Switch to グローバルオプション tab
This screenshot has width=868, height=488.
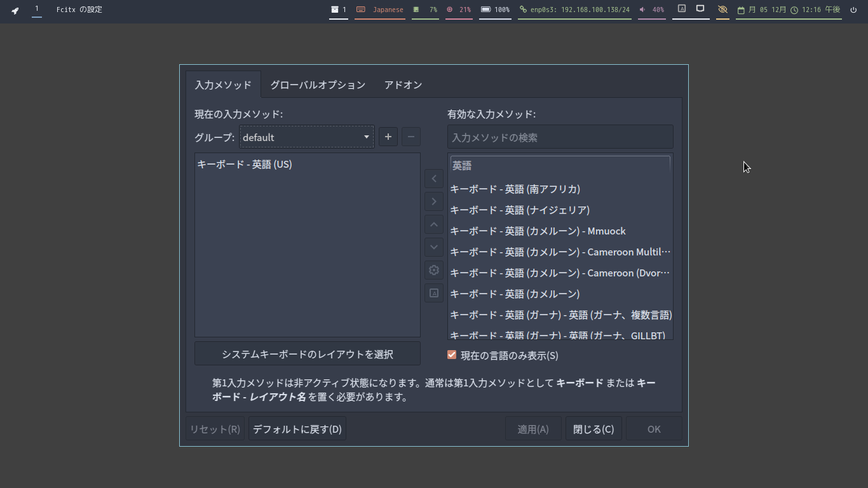point(318,85)
